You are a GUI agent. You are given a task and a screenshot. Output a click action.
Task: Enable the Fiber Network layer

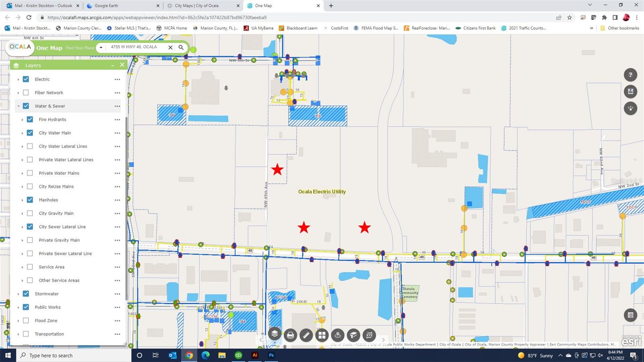click(x=26, y=93)
